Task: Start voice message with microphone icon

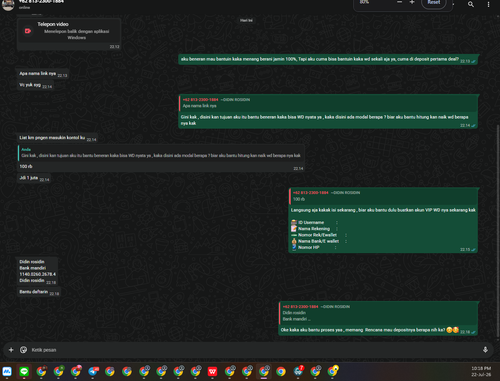Action: point(485,350)
